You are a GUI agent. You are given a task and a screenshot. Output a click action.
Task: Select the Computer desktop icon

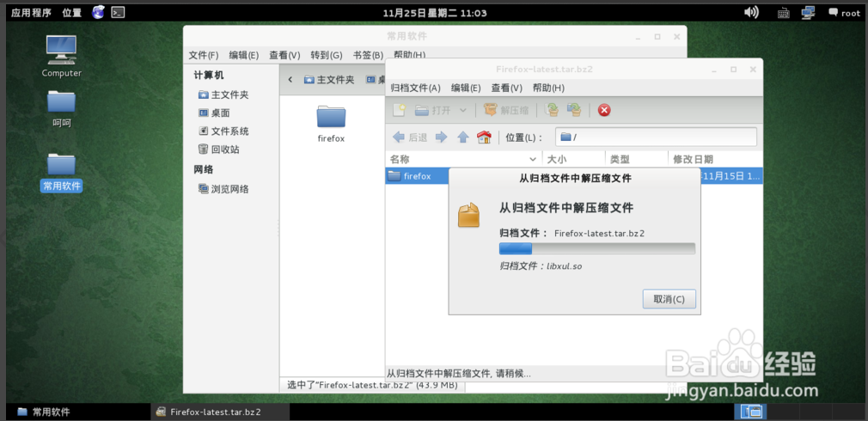tap(61, 57)
